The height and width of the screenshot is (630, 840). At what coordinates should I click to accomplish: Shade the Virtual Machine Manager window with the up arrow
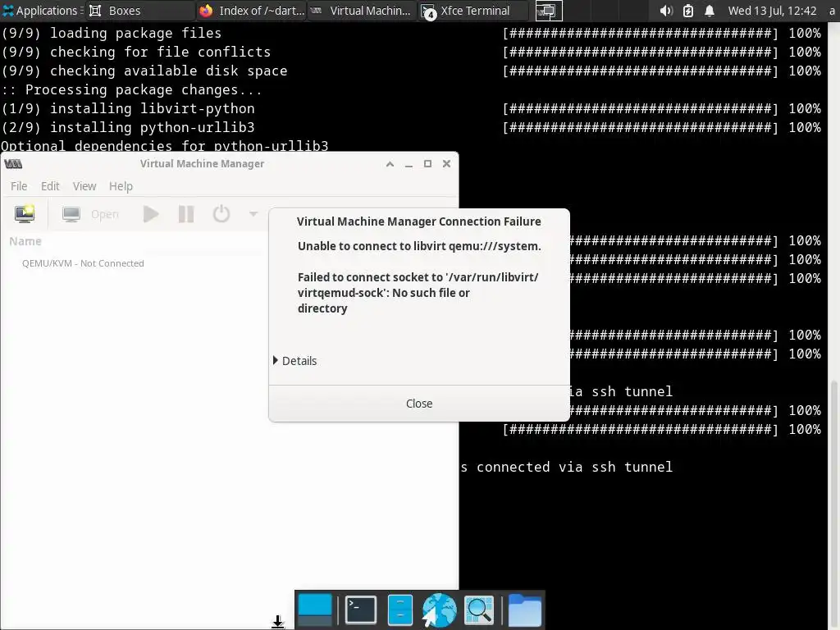390,164
